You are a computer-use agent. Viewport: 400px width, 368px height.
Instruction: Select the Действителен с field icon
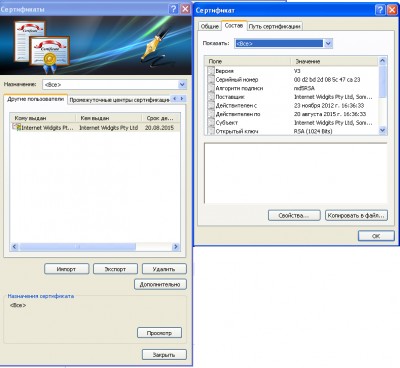[211, 105]
